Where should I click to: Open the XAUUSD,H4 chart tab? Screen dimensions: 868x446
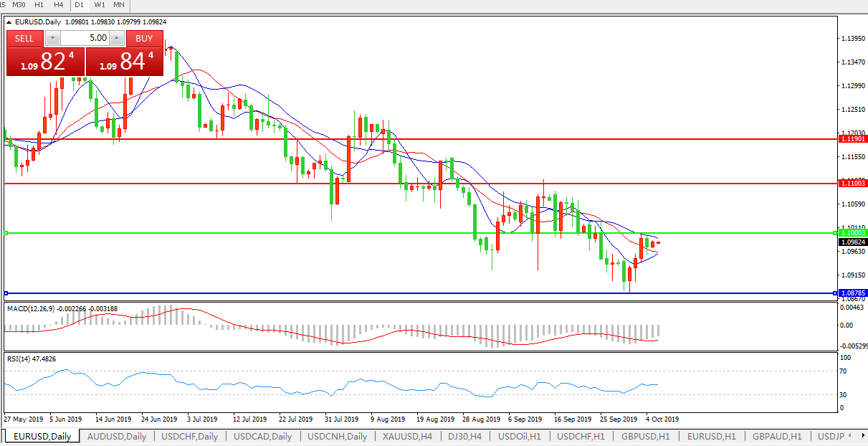pyautogui.click(x=407, y=436)
